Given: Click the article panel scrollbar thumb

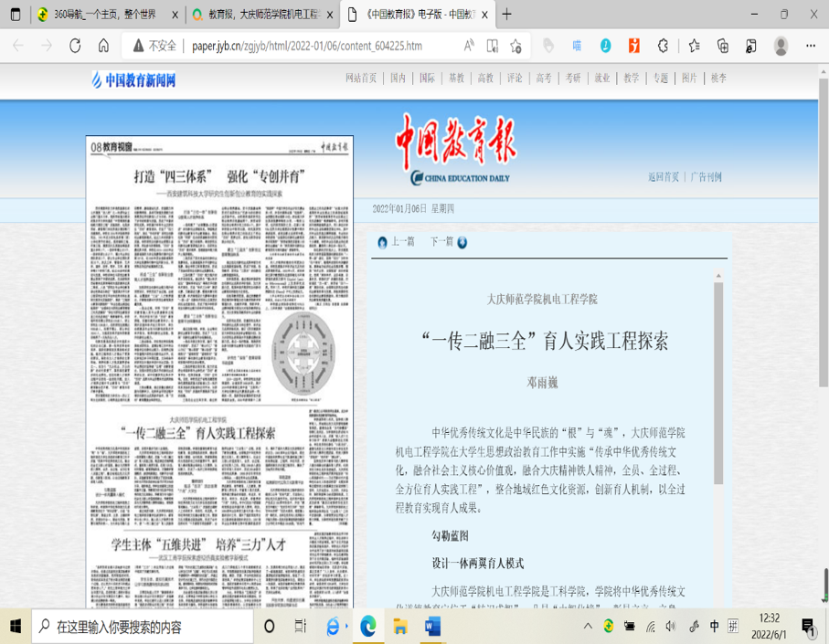Looking at the screenshot, I should 718,383.
